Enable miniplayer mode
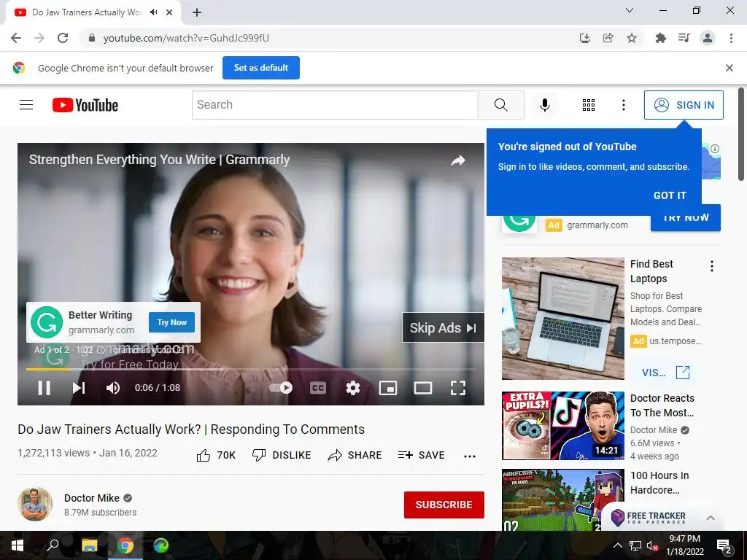747x560 pixels. (388, 388)
